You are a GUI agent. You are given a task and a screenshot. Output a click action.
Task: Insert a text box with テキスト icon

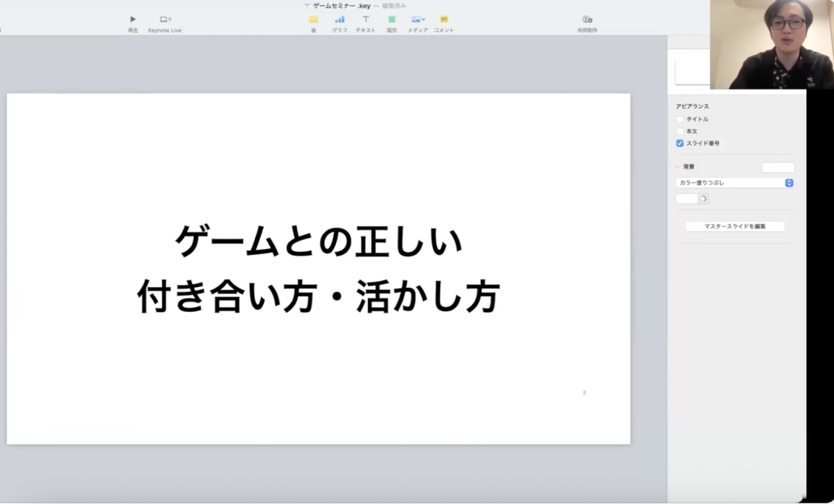(x=365, y=19)
